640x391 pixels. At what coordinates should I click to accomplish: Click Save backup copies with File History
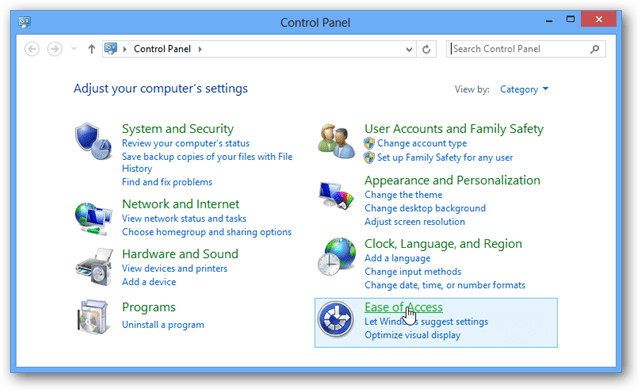[x=207, y=162]
